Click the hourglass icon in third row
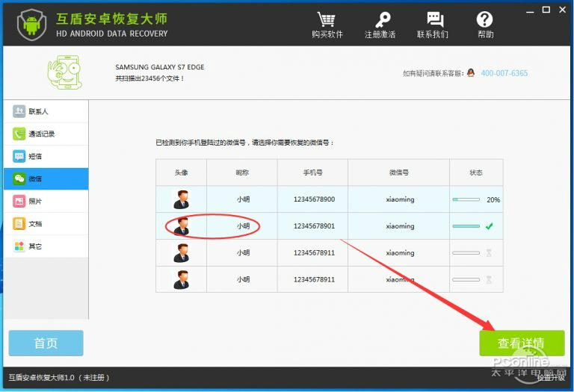 (489, 252)
